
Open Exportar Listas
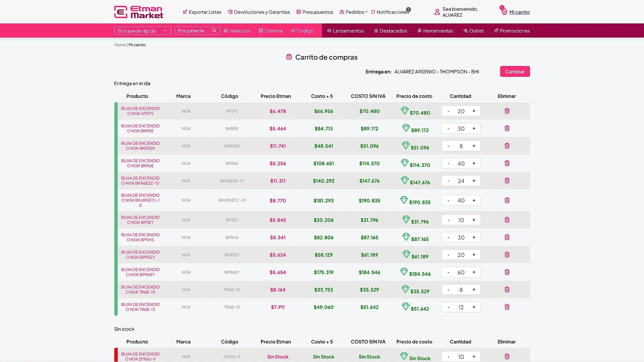tap(202, 12)
